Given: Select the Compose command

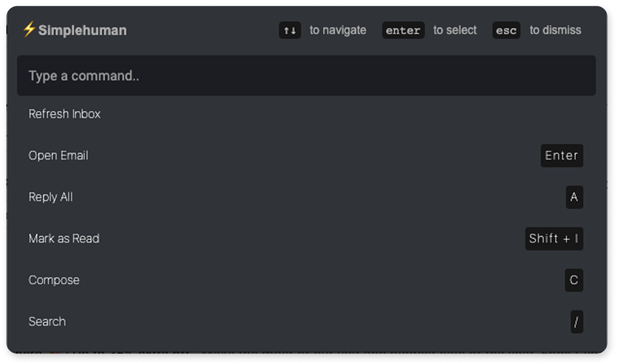Looking at the screenshot, I should [306, 280].
